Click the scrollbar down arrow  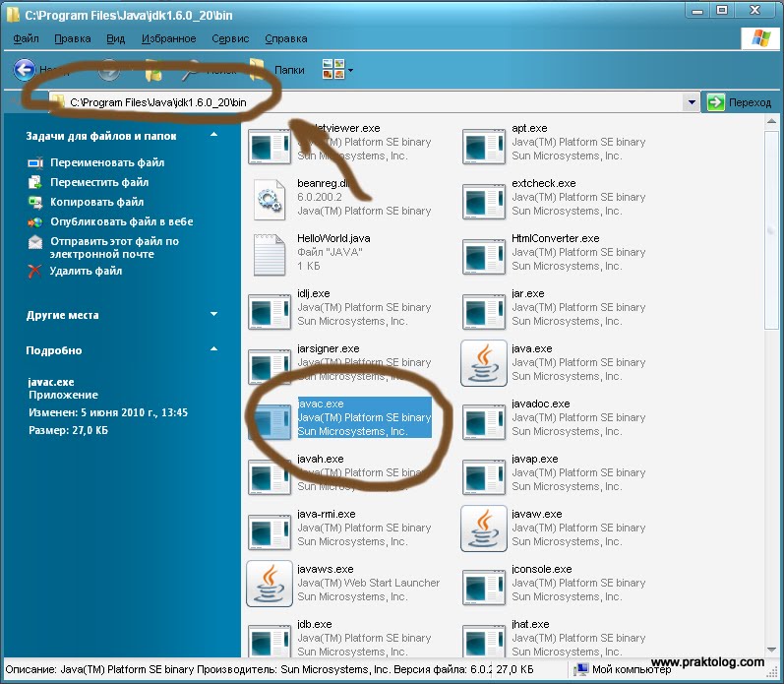point(771,650)
